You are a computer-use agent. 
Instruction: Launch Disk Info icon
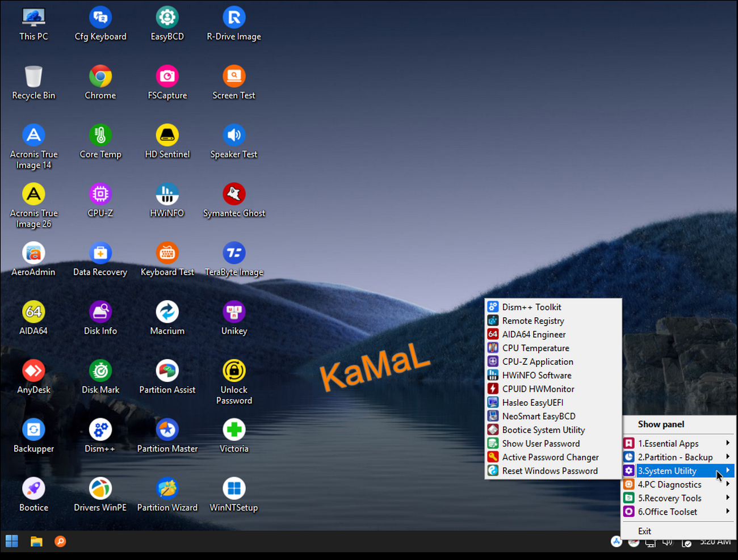coord(100,318)
